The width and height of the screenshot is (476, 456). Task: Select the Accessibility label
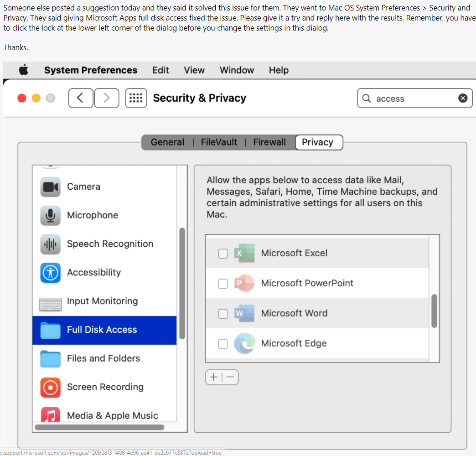click(x=94, y=272)
